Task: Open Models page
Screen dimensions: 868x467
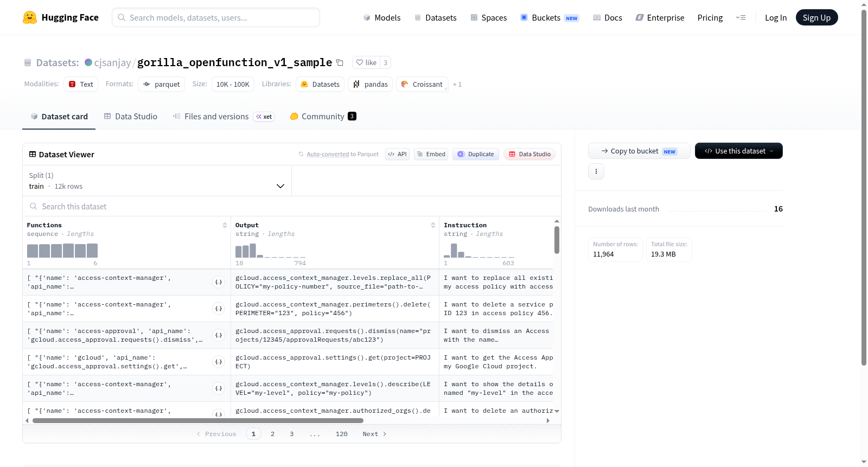Action: click(x=382, y=17)
